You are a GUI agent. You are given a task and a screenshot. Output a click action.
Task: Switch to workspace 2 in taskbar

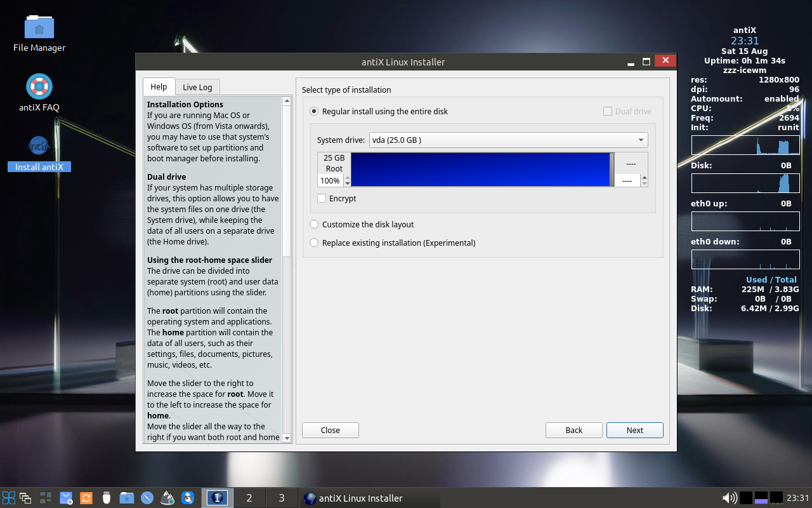249,498
